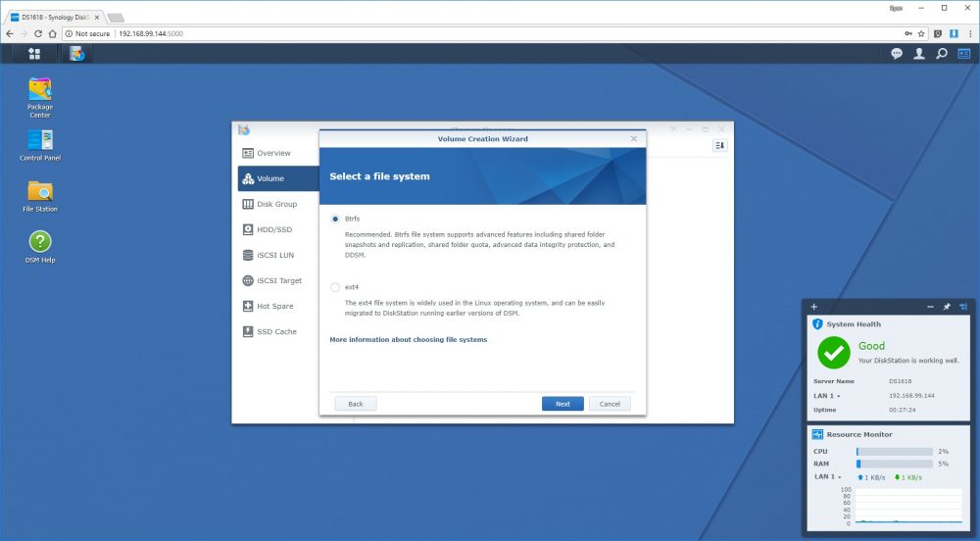Screen dimensions: 980x541
Task: Open the iSCSI Target section
Action: coord(278,281)
